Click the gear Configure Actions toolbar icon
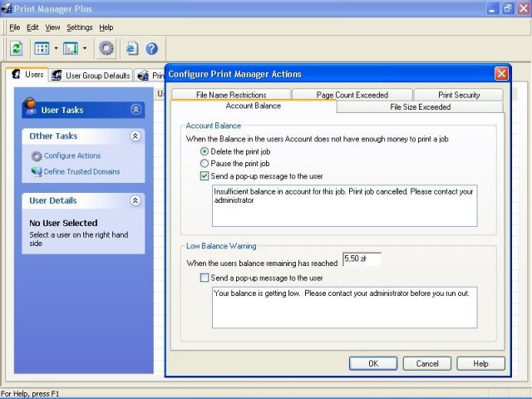The height and width of the screenshot is (399, 532). tap(106, 48)
